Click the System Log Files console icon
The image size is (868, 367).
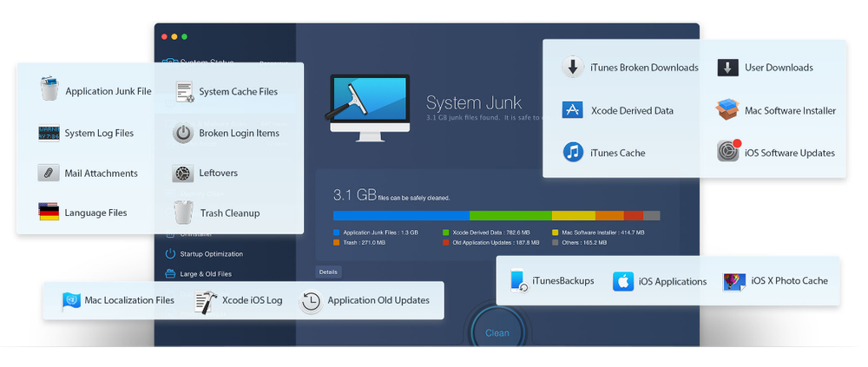pyautogui.click(x=49, y=133)
